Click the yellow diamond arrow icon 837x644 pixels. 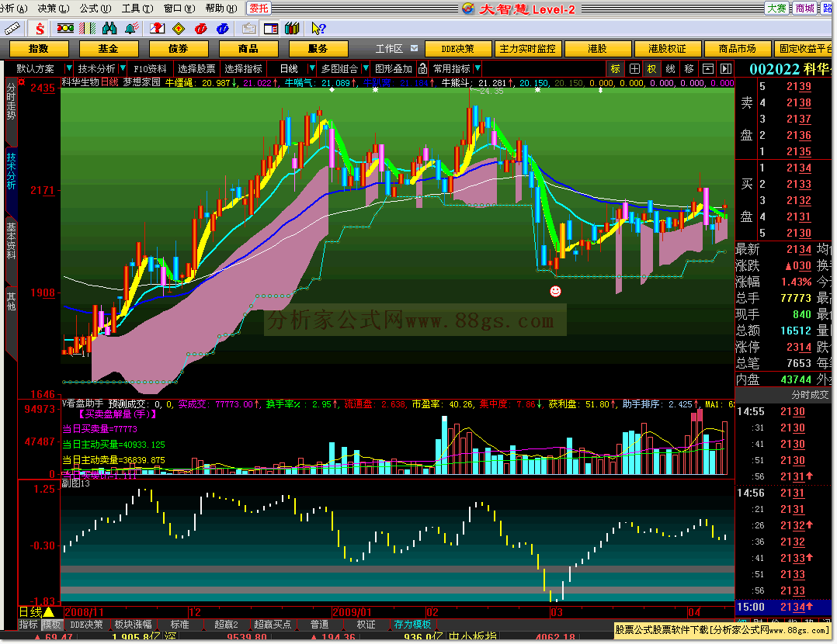point(179,29)
